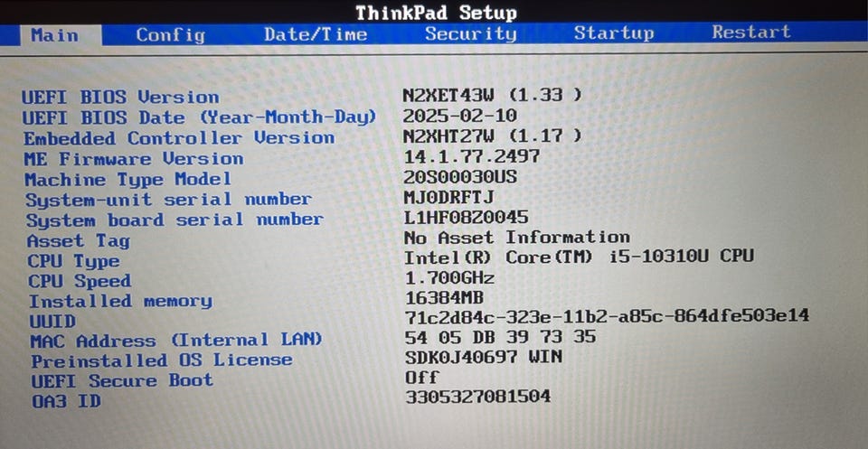Select Preinstalled OS License label
Image resolution: width=868 pixels, height=449 pixels.
161,361
